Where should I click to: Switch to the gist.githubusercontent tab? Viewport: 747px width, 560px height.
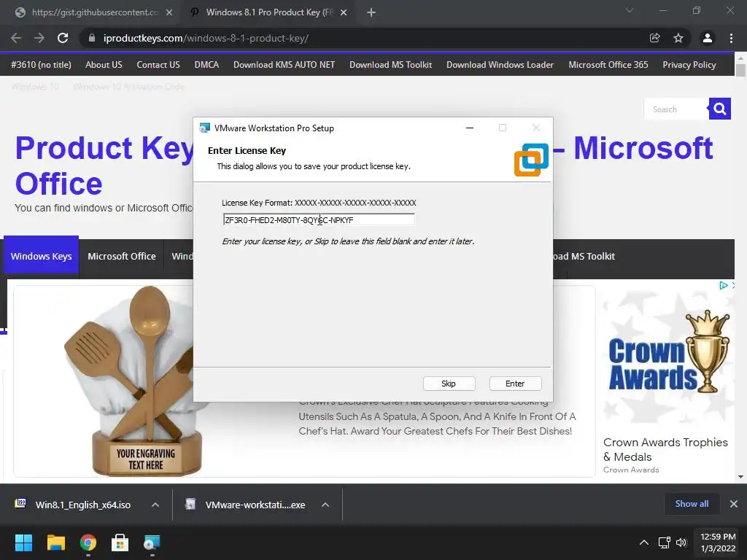[x=94, y=12]
